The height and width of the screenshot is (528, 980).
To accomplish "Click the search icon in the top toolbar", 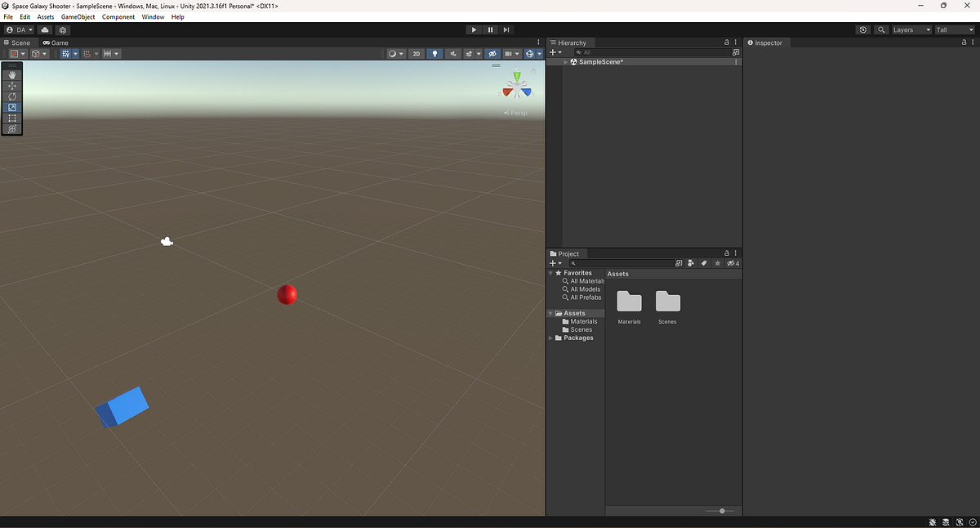I will coord(880,29).
